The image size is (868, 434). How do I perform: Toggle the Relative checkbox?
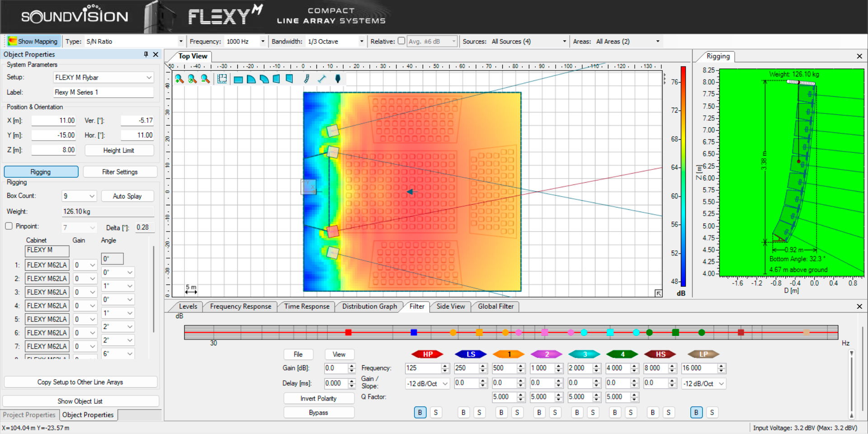(x=401, y=41)
